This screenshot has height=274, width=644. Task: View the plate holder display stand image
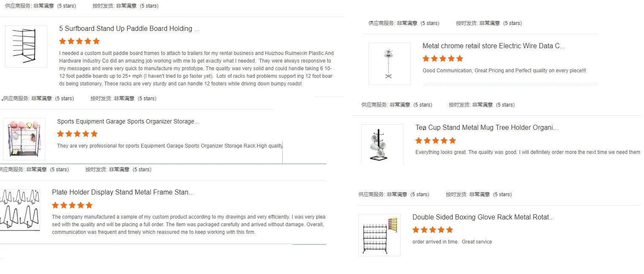click(x=20, y=210)
